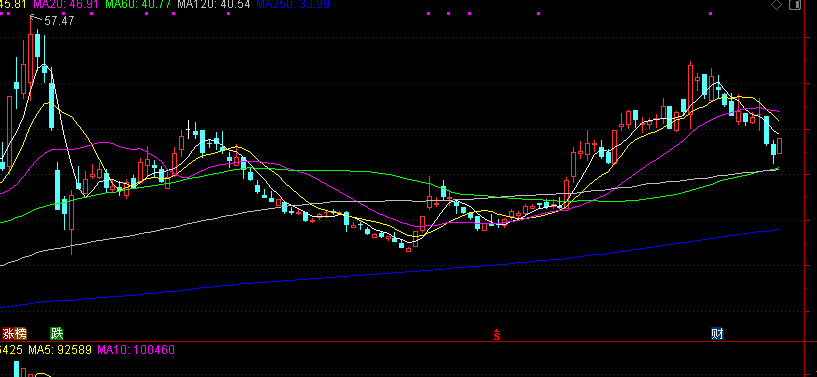Open the 榜 marker on the timeline
Image resolution: width=817 pixels, height=377 pixels.
(x=20, y=334)
